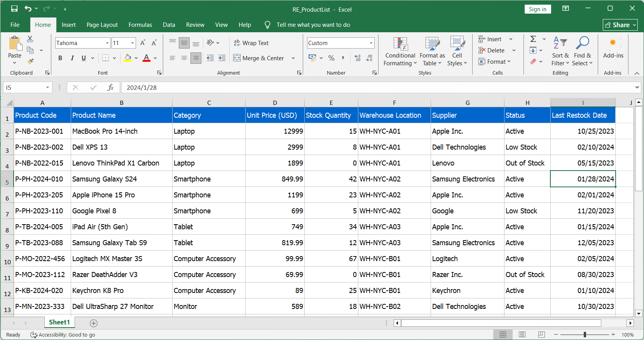Viewport: 644px width, 340px height.
Task: Toggle Align Right for cells
Action: [x=196, y=58]
